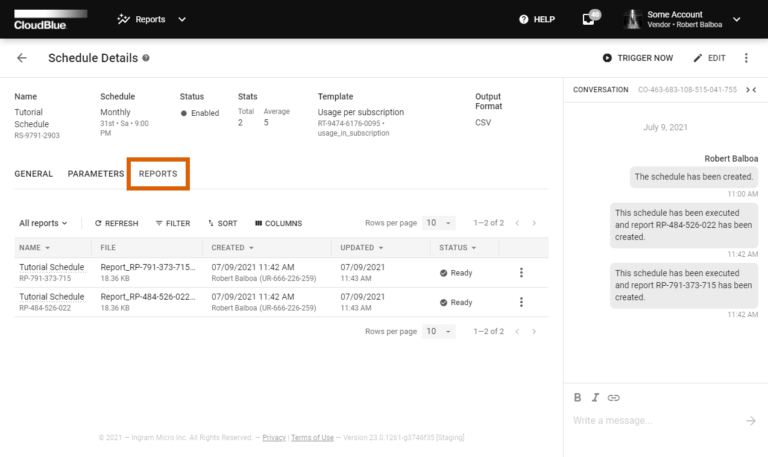This screenshot has width=768, height=457.
Task: Click file Report_RP-484-526-022
Action: (147, 297)
